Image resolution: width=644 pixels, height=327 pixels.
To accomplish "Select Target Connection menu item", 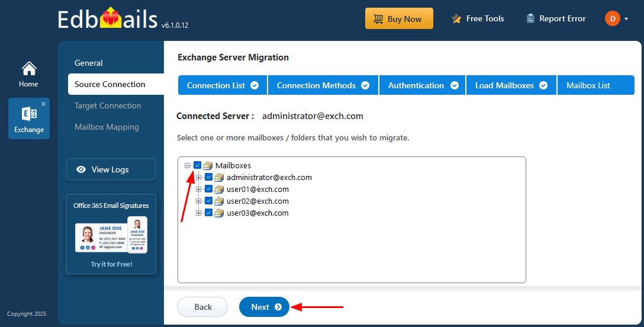I will pyautogui.click(x=108, y=105).
